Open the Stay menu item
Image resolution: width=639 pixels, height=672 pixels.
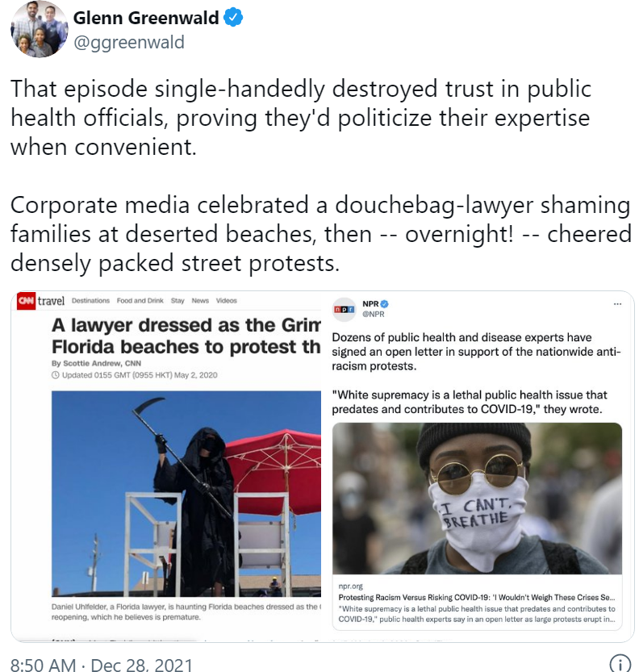click(x=177, y=301)
